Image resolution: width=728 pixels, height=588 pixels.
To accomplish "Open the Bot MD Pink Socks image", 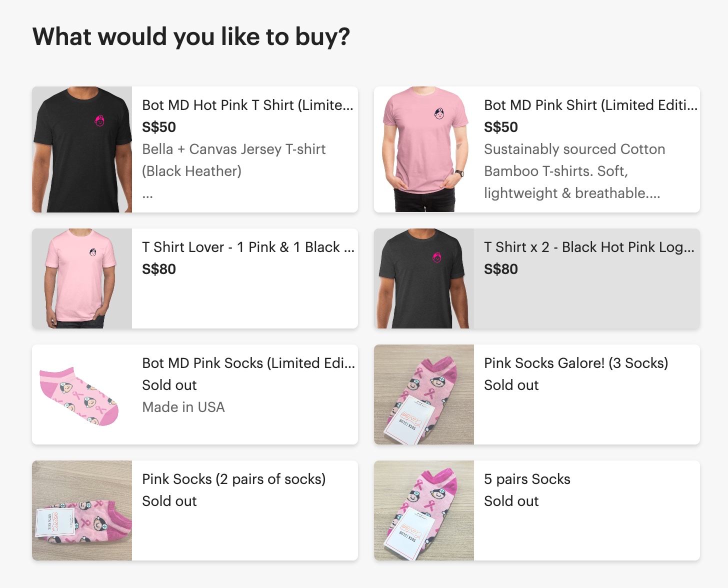I will [82, 394].
